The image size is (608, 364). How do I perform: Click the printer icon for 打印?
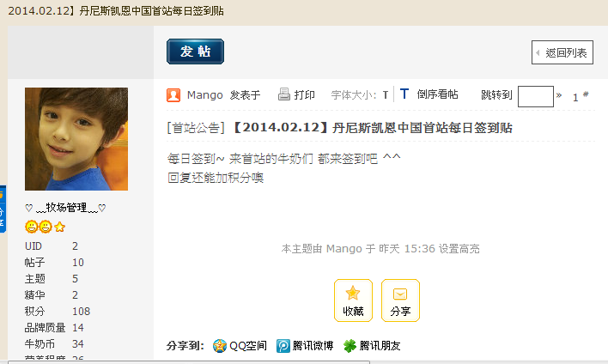tap(284, 94)
